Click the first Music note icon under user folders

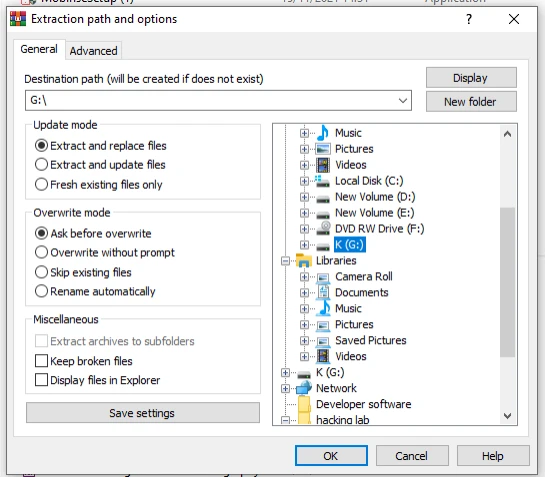pyautogui.click(x=323, y=133)
